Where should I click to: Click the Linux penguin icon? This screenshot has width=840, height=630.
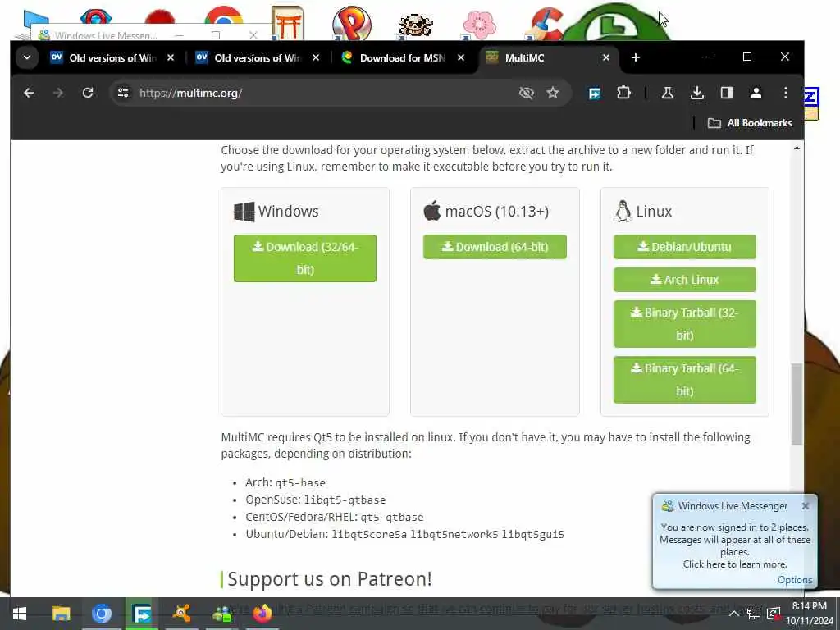click(623, 211)
